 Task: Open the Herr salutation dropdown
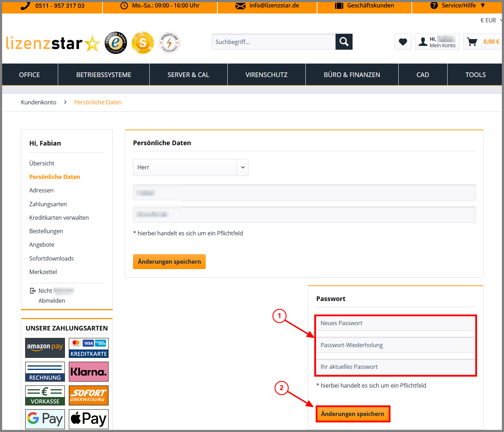click(191, 168)
